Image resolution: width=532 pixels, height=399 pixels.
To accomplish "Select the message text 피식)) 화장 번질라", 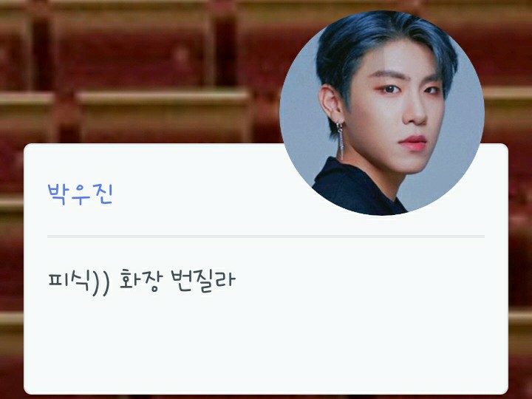I will click(142, 282).
